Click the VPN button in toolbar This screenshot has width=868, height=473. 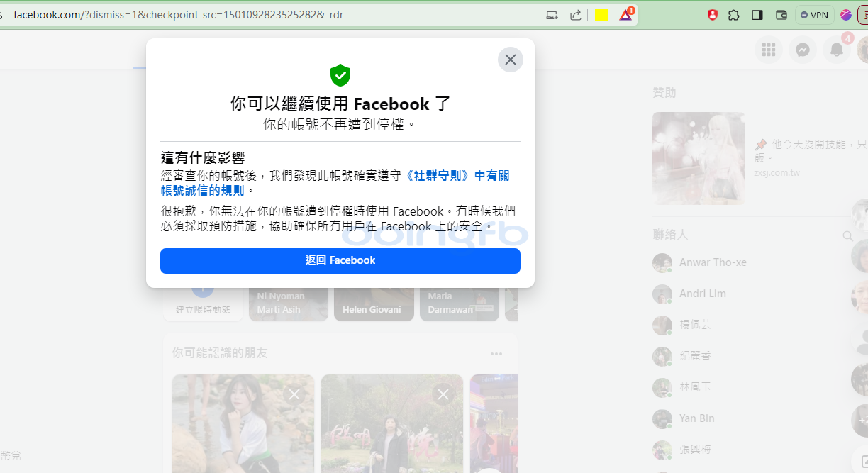(814, 15)
